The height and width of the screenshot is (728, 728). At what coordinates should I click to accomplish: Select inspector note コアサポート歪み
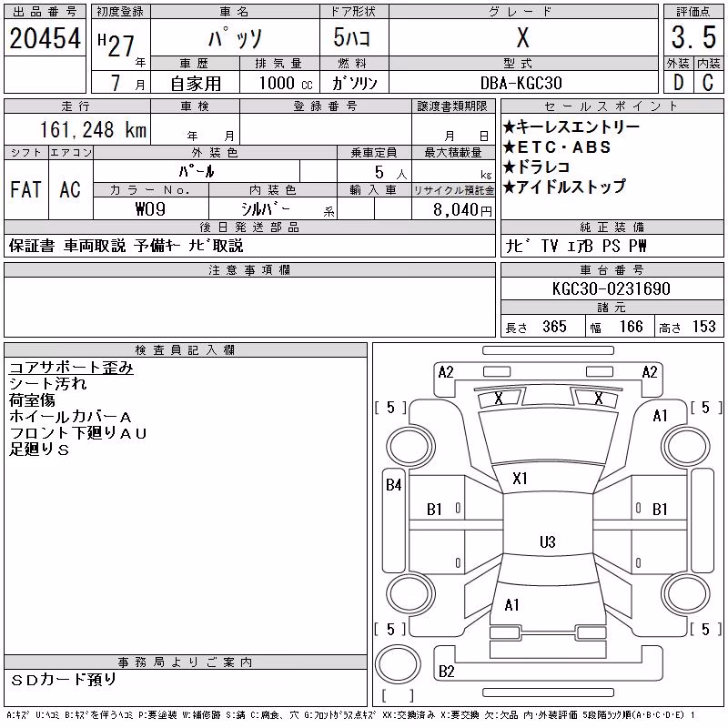click(x=71, y=368)
